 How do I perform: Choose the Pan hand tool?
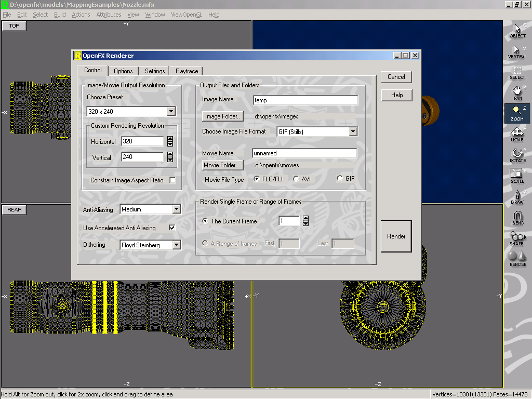pyautogui.click(x=517, y=94)
